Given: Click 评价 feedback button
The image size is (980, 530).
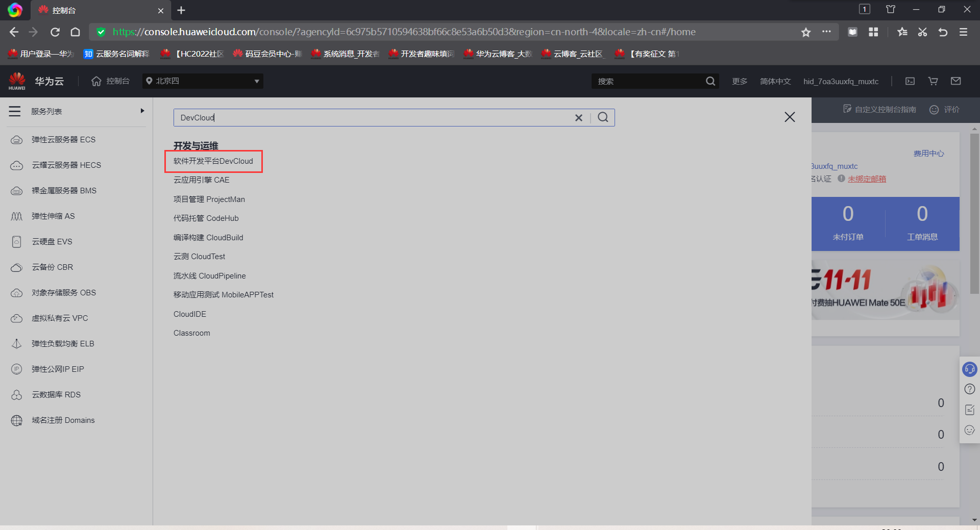Looking at the screenshot, I should pyautogui.click(x=945, y=109).
